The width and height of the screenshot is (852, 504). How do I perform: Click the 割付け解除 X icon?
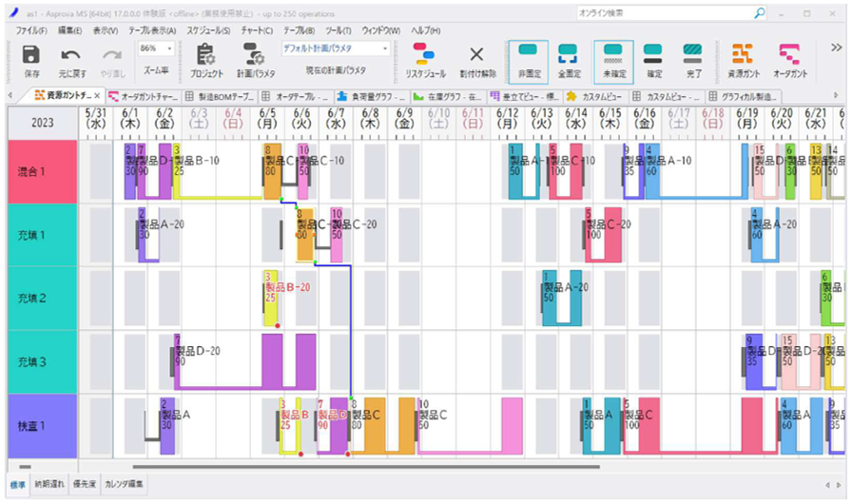pos(476,55)
